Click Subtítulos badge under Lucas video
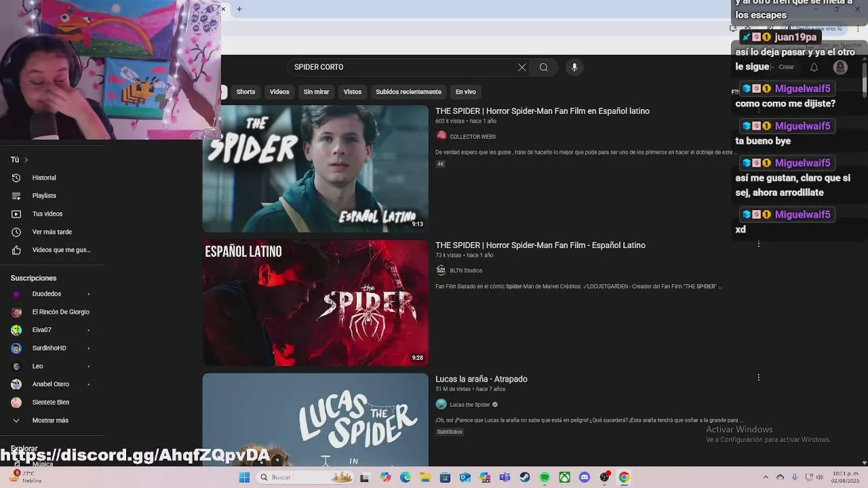 click(450, 432)
